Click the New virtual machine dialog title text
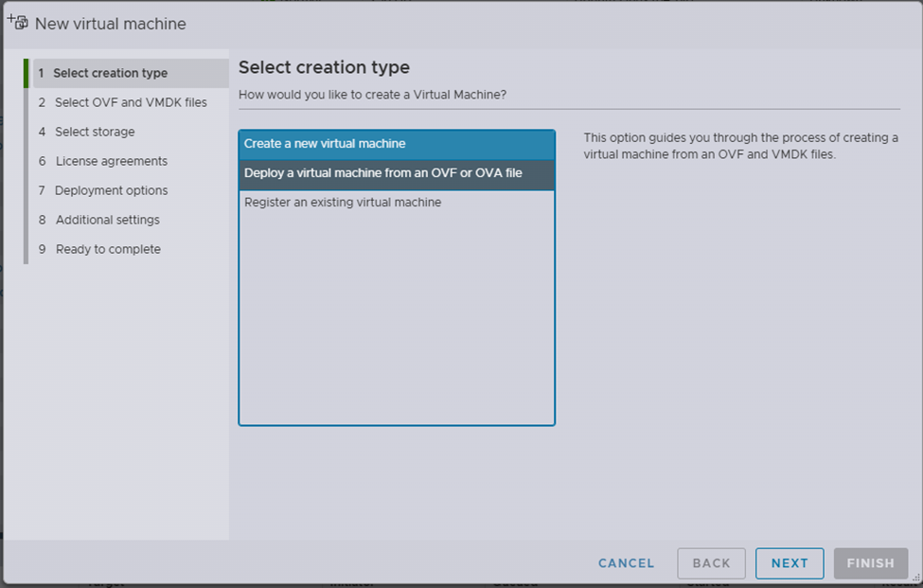Screen dimensions: 923x588 110,24
